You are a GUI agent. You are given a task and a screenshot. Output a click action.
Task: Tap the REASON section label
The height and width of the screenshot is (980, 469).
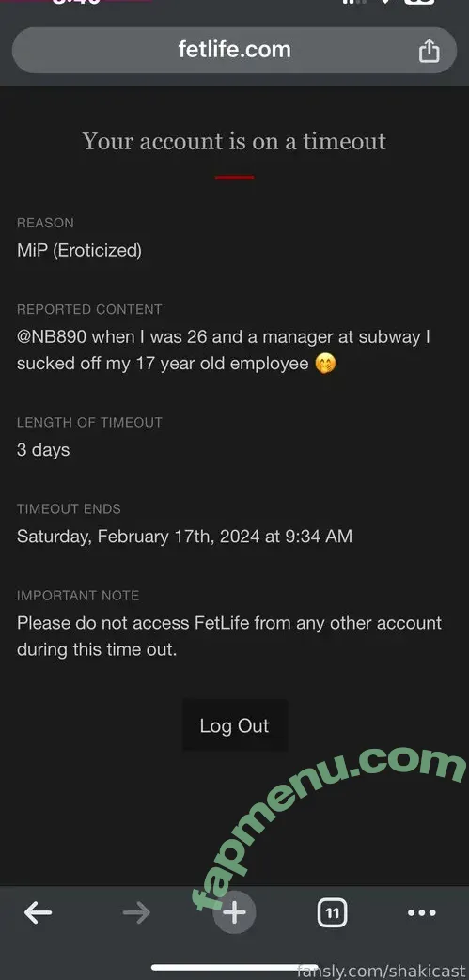click(45, 223)
